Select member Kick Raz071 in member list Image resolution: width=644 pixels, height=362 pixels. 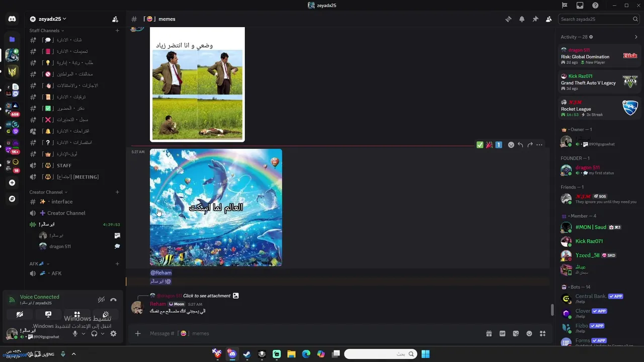tap(599, 241)
